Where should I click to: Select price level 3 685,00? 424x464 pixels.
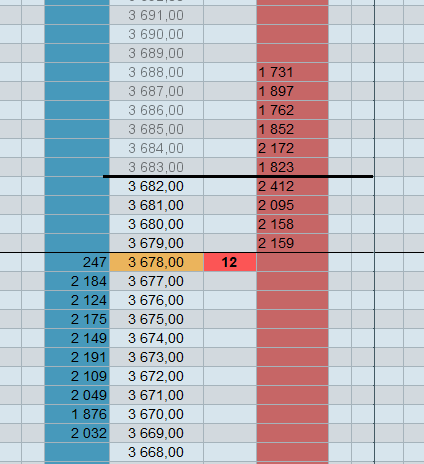156,129
